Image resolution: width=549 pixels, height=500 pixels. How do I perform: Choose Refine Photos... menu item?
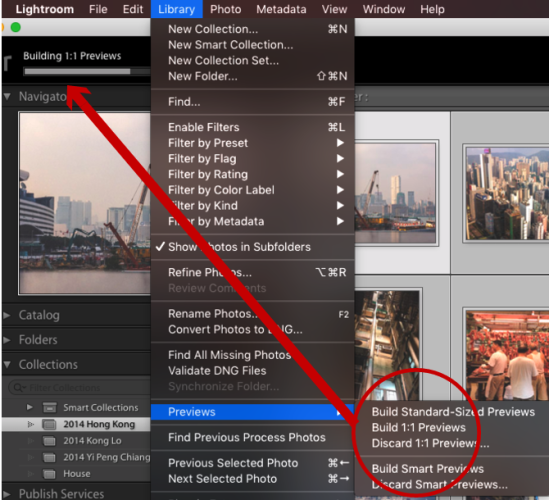pyautogui.click(x=252, y=272)
